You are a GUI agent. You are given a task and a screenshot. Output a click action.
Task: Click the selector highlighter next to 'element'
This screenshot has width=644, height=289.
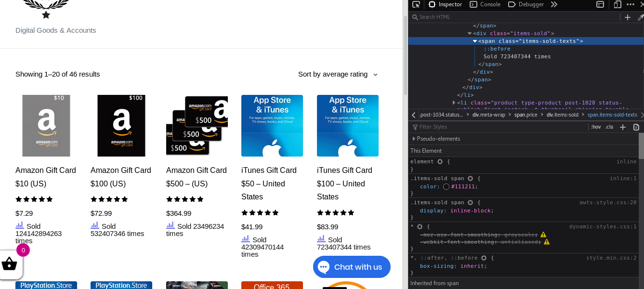[x=439, y=162]
